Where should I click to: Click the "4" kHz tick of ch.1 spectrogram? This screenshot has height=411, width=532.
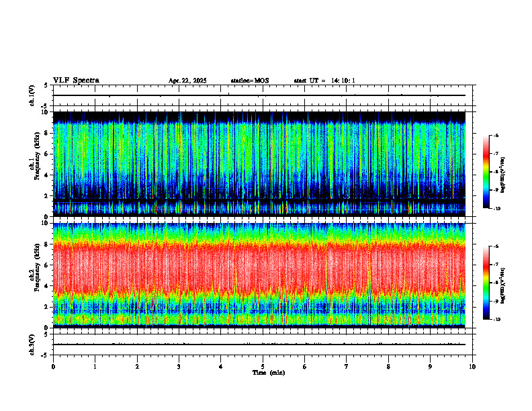(47, 175)
